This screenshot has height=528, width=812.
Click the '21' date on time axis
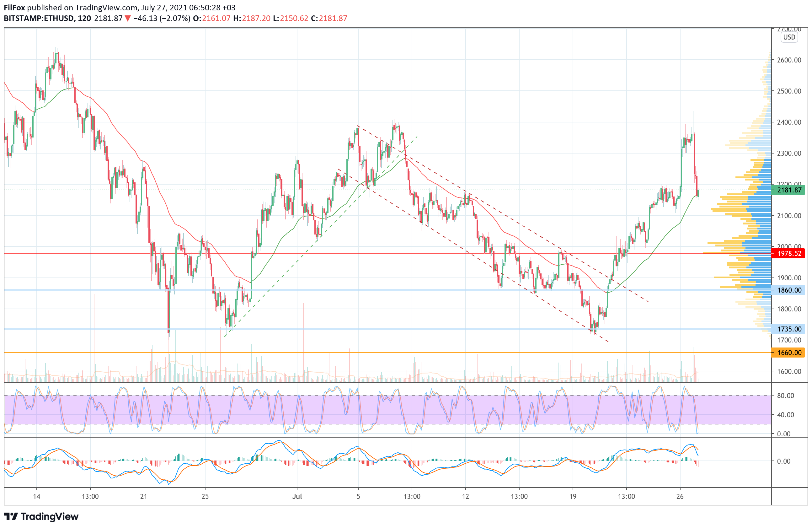pyautogui.click(x=144, y=497)
